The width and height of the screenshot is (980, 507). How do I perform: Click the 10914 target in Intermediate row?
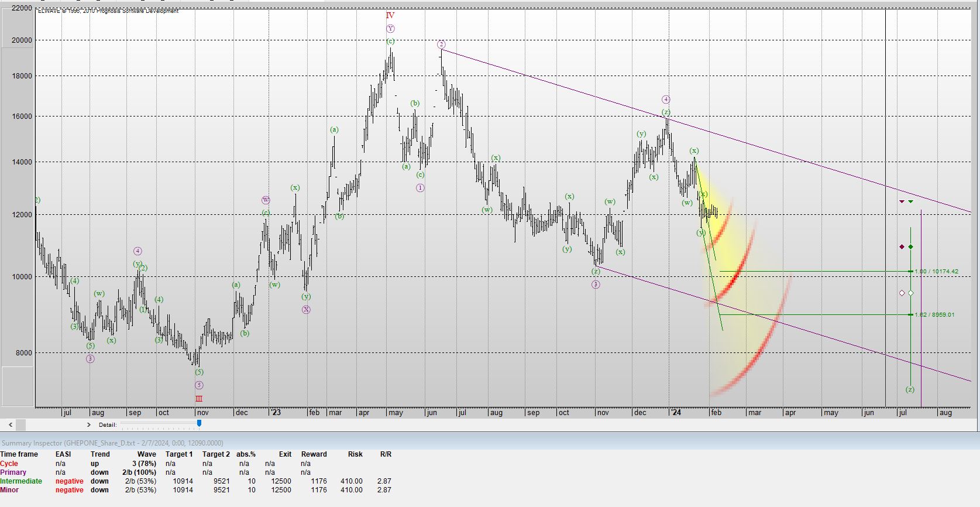tap(183, 481)
